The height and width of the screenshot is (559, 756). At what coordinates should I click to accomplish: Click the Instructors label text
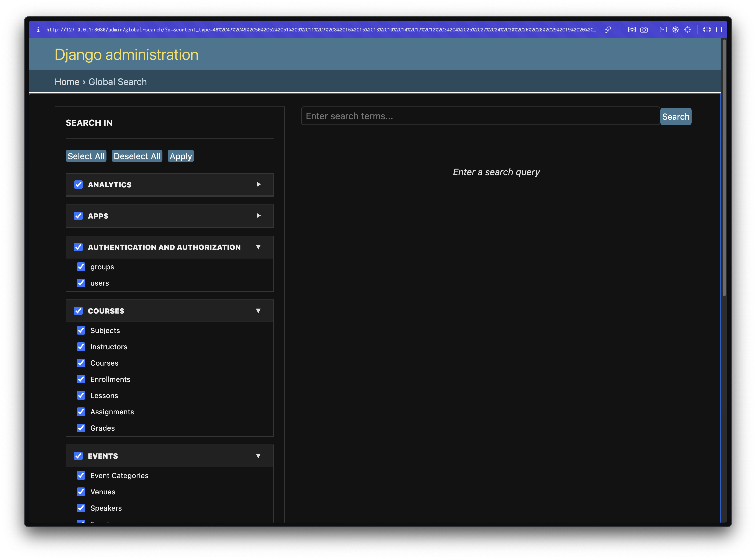click(109, 347)
